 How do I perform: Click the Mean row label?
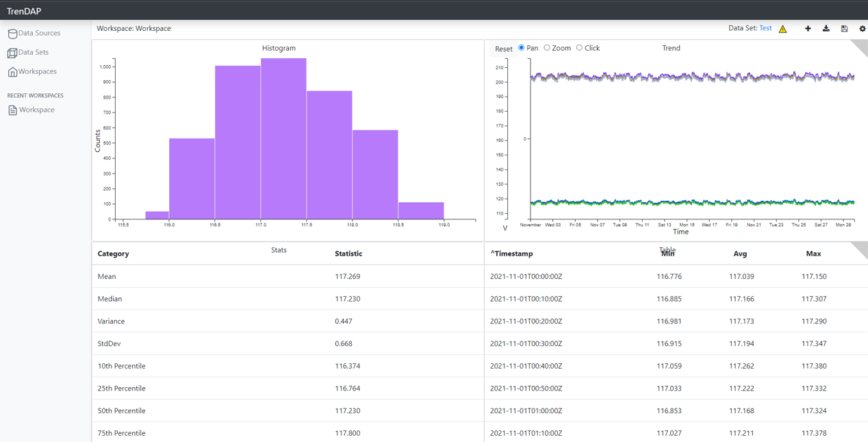click(107, 277)
